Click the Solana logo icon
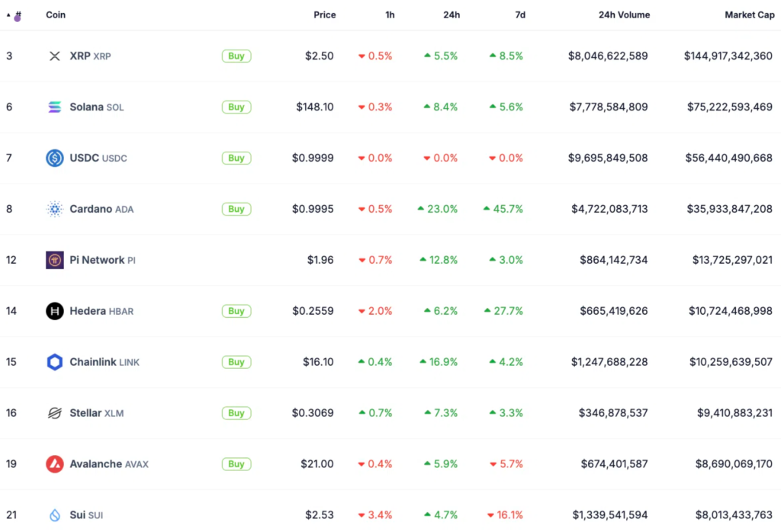 coord(54,107)
